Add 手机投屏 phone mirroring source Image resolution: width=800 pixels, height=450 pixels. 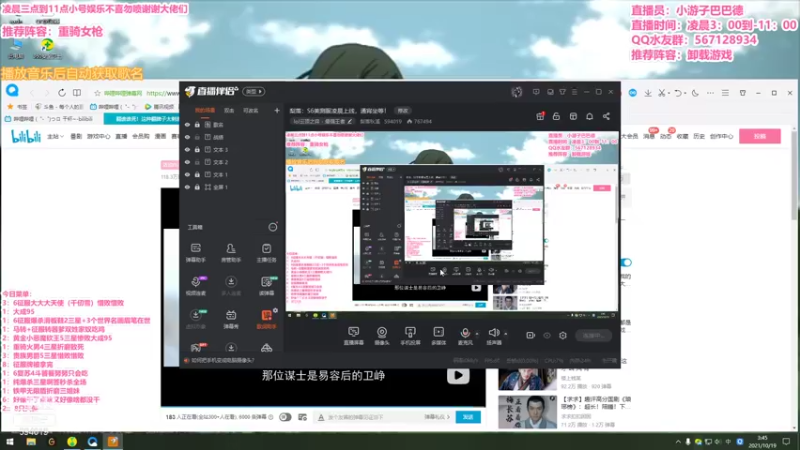pyautogui.click(x=410, y=336)
